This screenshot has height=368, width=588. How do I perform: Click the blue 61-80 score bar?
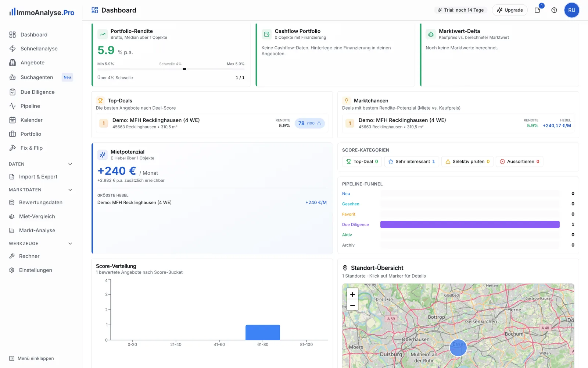point(263,332)
